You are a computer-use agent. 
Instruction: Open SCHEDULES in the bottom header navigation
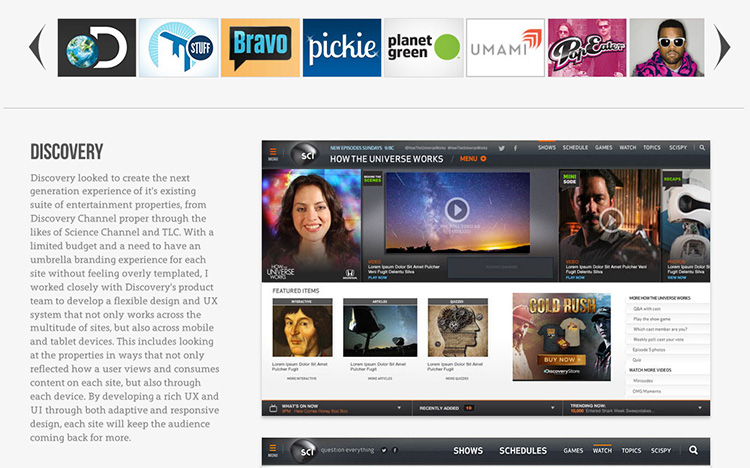click(x=523, y=451)
